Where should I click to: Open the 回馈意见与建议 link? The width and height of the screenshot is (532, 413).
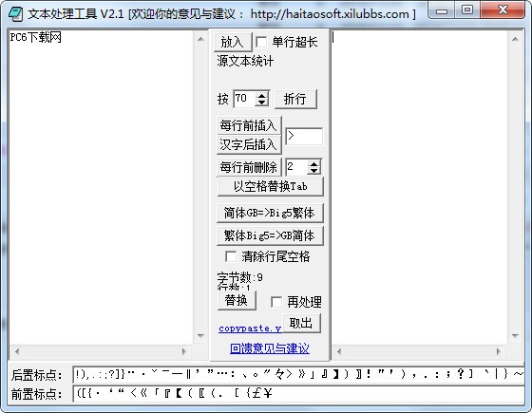[x=270, y=348]
